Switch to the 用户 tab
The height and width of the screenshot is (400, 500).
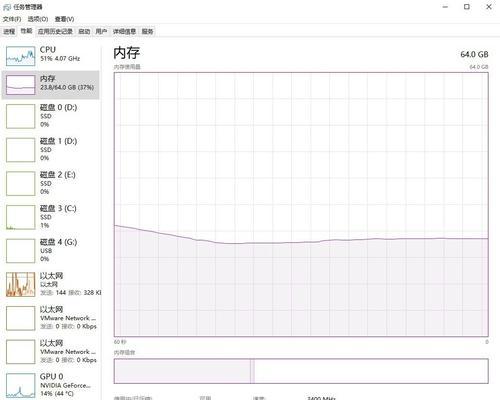tap(101, 31)
